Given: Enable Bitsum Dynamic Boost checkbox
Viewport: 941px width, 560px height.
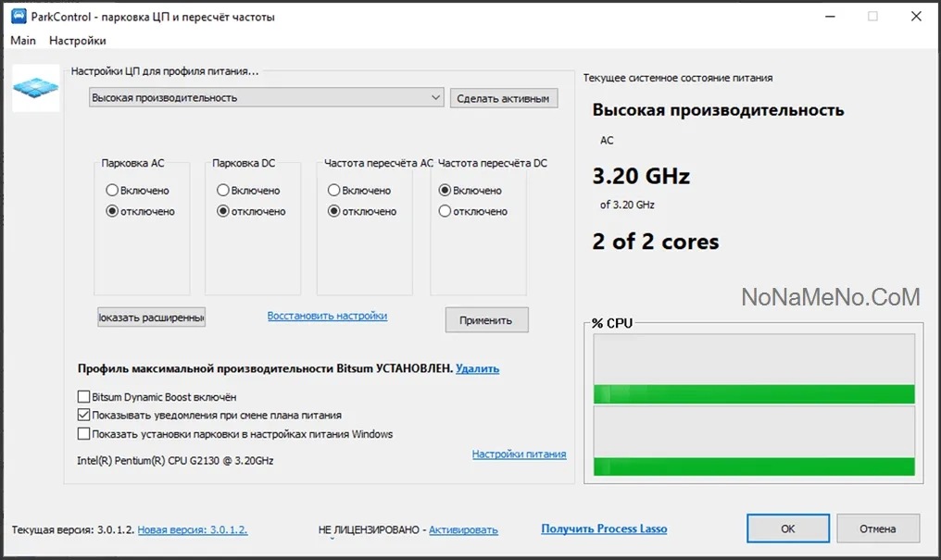Looking at the screenshot, I should pyautogui.click(x=84, y=397).
